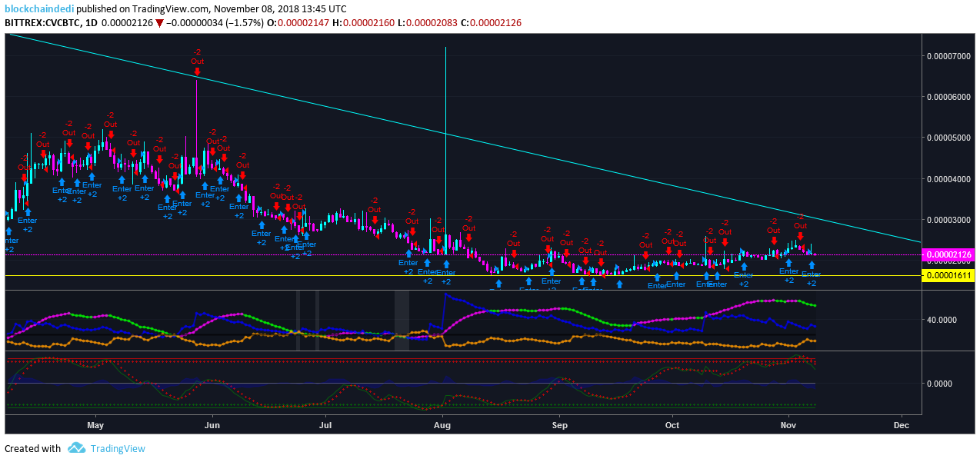Click the 0.00007000 price axis label

pos(948,56)
